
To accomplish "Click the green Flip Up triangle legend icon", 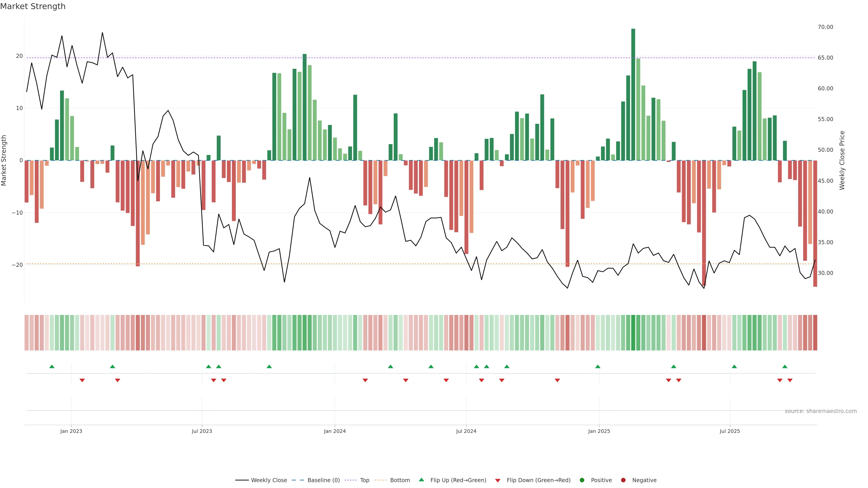I will point(421,480).
